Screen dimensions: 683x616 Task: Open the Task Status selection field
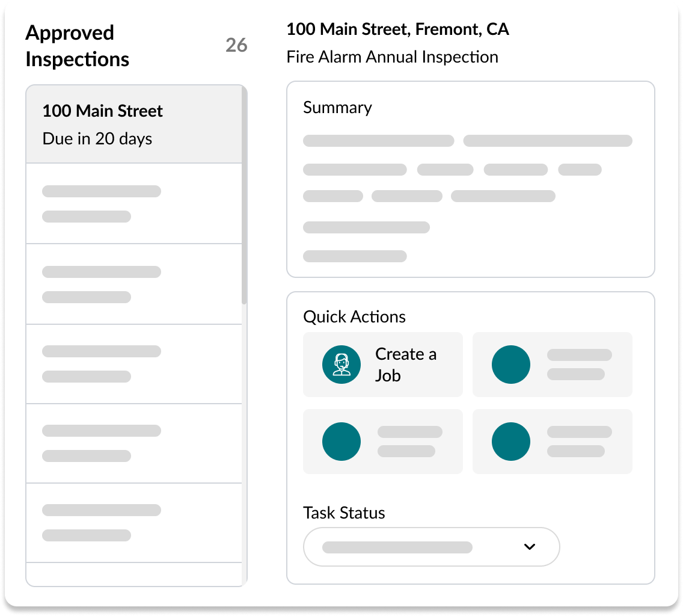[x=421, y=547]
